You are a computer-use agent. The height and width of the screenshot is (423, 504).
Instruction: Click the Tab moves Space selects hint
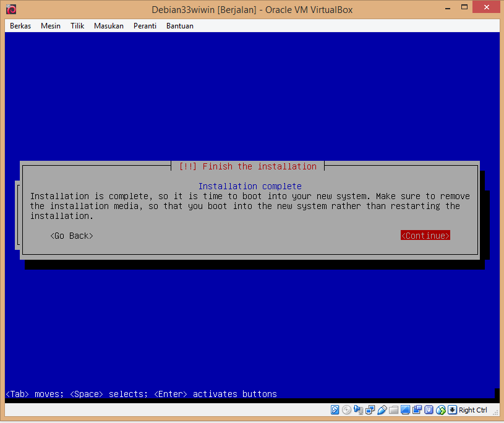(x=142, y=394)
